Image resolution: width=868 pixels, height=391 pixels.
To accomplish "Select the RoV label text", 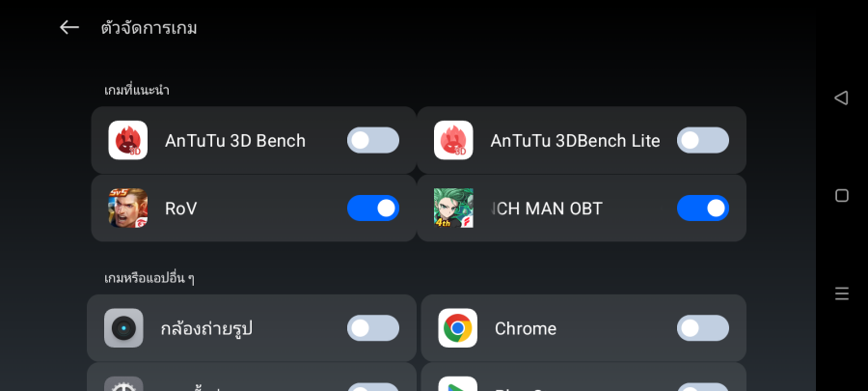I will tap(181, 208).
